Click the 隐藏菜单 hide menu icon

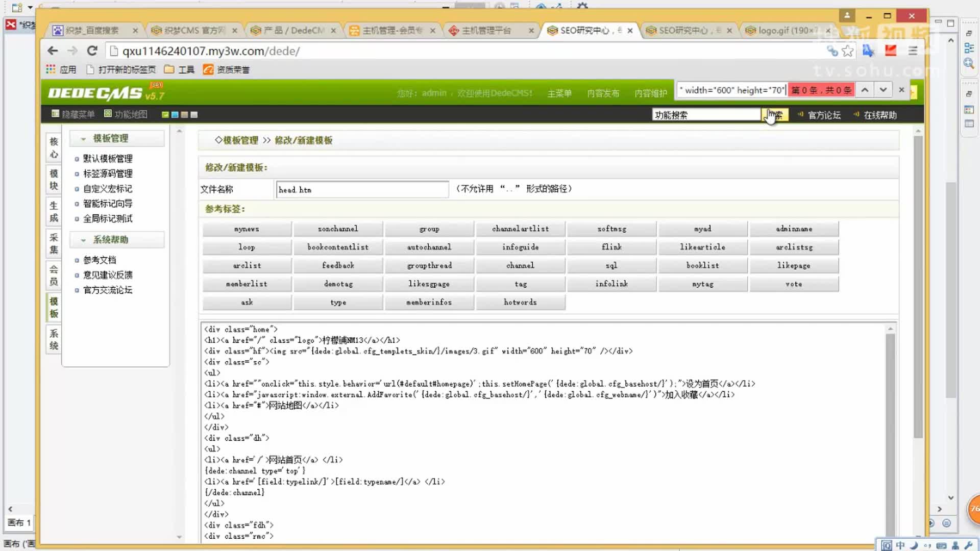click(55, 114)
